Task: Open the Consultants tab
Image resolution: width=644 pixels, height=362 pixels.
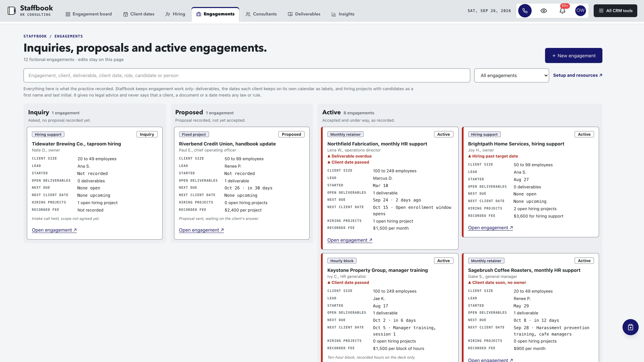Action: [x=261, y=14]
